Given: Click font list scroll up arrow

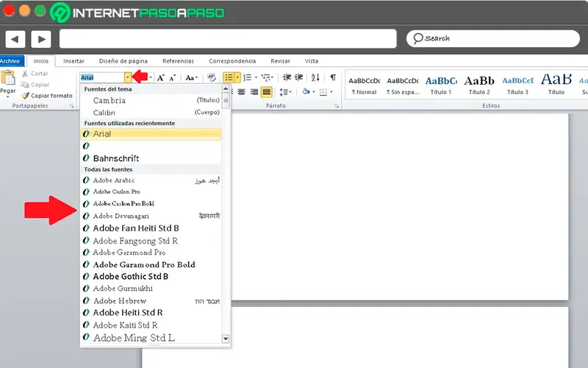Looking at the screenshot, I should pyautogui.click(x=226, y=89).
